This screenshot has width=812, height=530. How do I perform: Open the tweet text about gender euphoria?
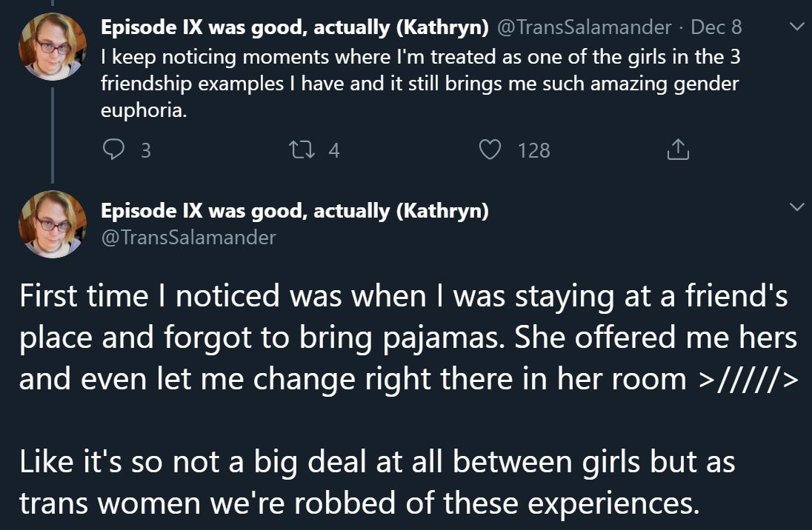[419, 83]
